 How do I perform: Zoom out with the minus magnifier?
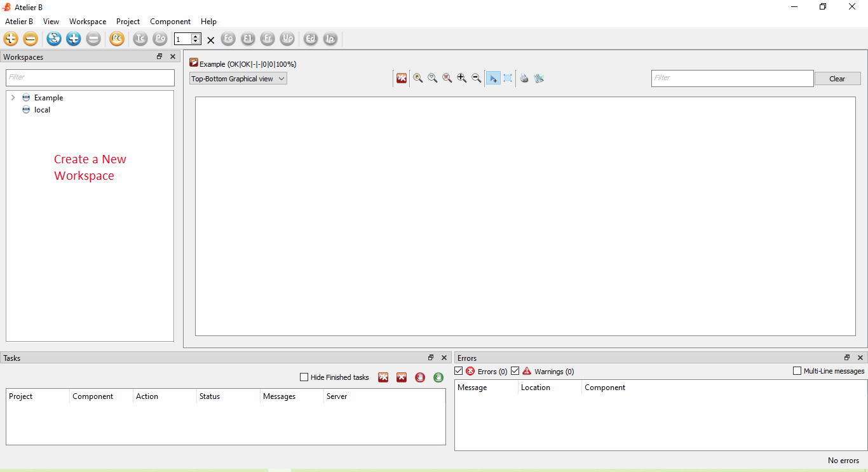coord(477,78)
